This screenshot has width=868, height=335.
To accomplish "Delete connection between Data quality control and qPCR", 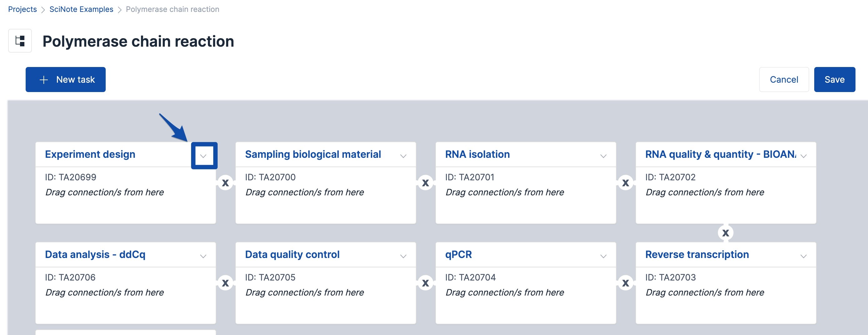I will (426, 283).
